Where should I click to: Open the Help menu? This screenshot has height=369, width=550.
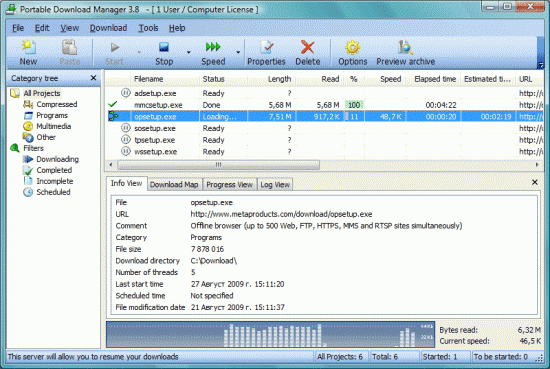[177, 28]
